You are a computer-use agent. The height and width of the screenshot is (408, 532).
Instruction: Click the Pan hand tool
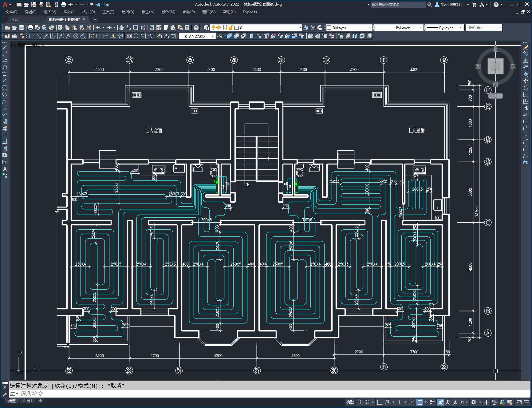(x=122, y=28)
